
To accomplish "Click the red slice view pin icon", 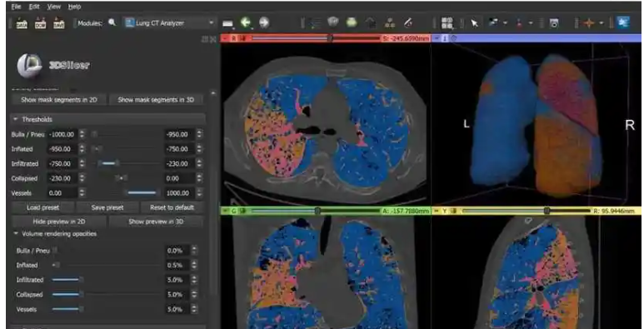I will (x=225, y=38).
